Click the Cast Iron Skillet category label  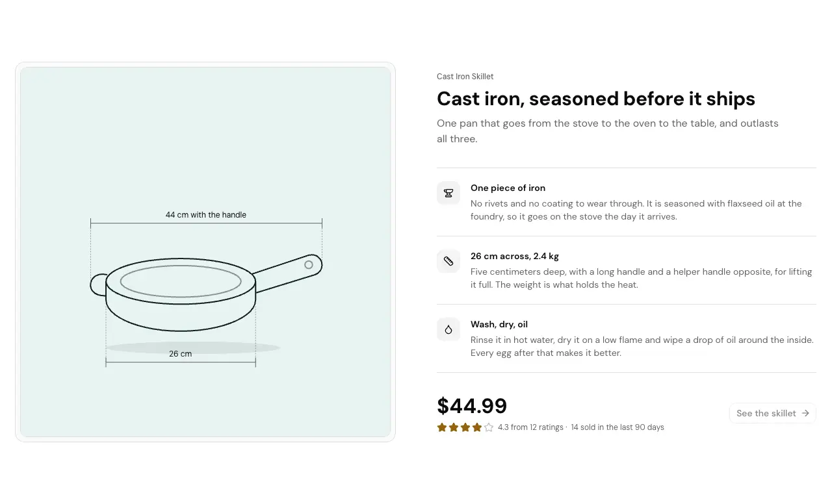pos(465,77)
